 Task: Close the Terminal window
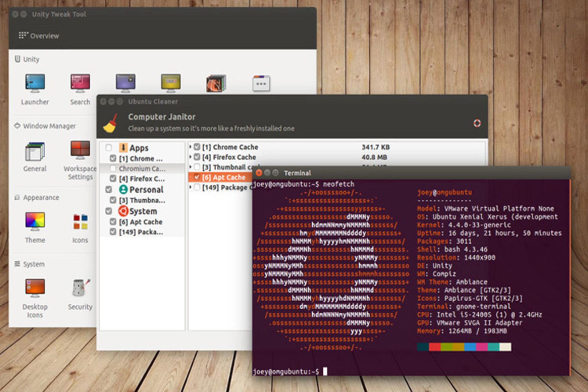click(x=259, y=173)
